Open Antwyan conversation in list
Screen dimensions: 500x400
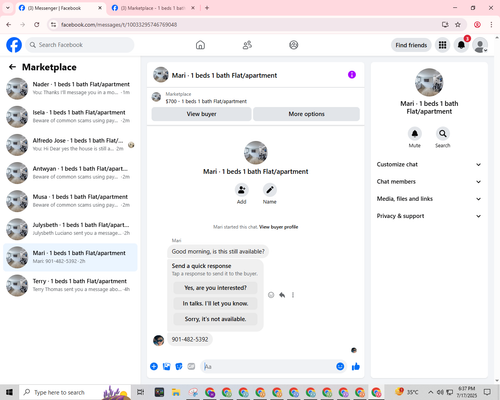pyautogui.click(x=70, y=173)
